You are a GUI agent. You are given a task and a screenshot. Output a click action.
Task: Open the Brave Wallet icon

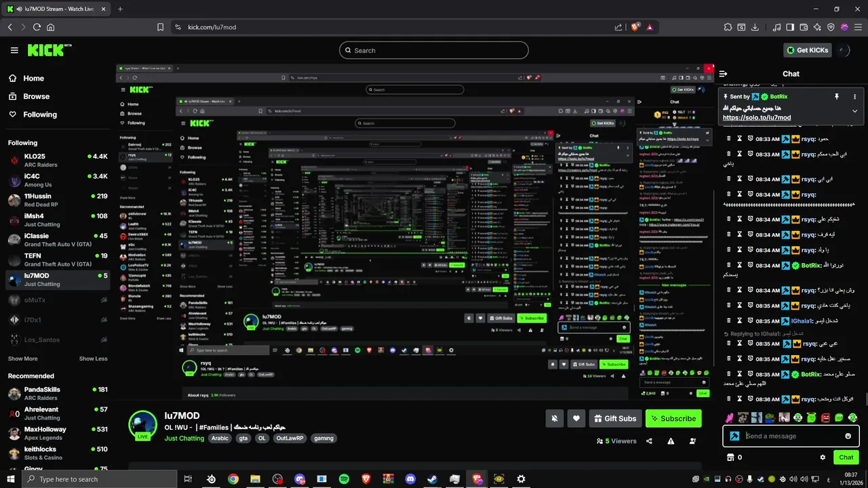804,27
